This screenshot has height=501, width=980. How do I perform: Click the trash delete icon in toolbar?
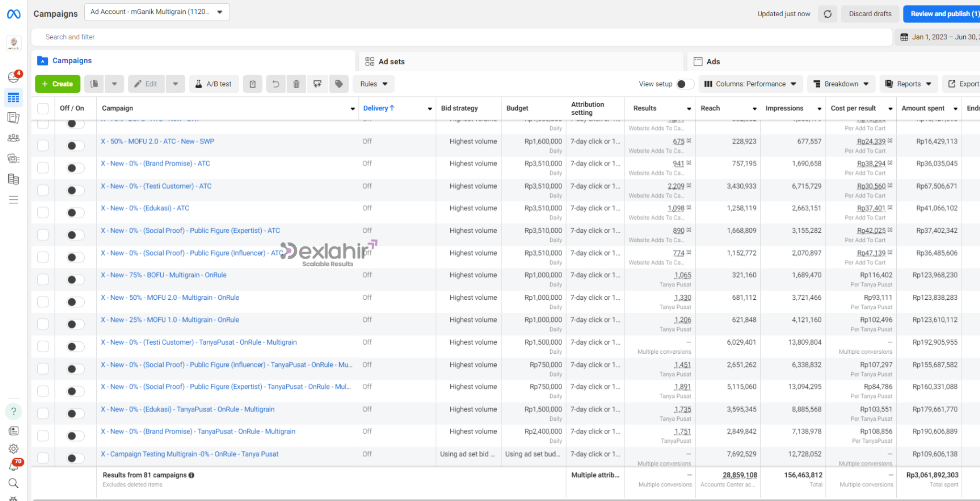pyautogui.click(x=296, y=84)
